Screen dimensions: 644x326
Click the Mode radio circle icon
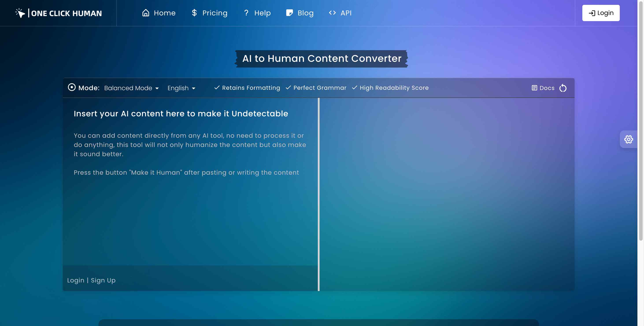click(x=72, y=87)
